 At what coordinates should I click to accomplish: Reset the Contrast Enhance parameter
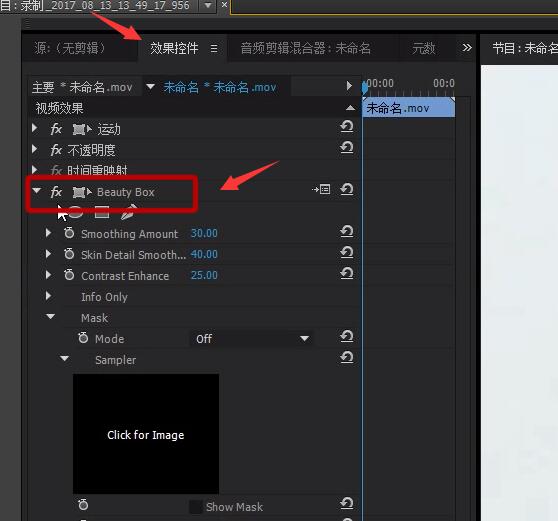(347, 274)
